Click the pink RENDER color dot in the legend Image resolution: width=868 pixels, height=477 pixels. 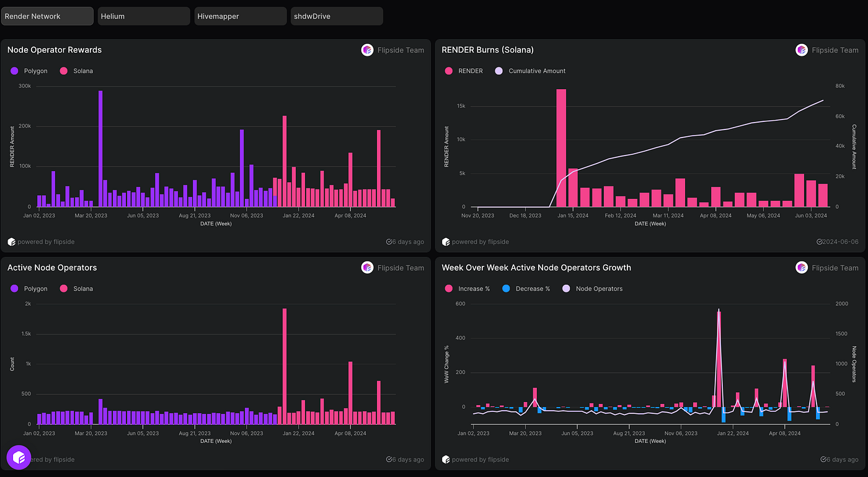pyautogui.click(x=448, y=71)
